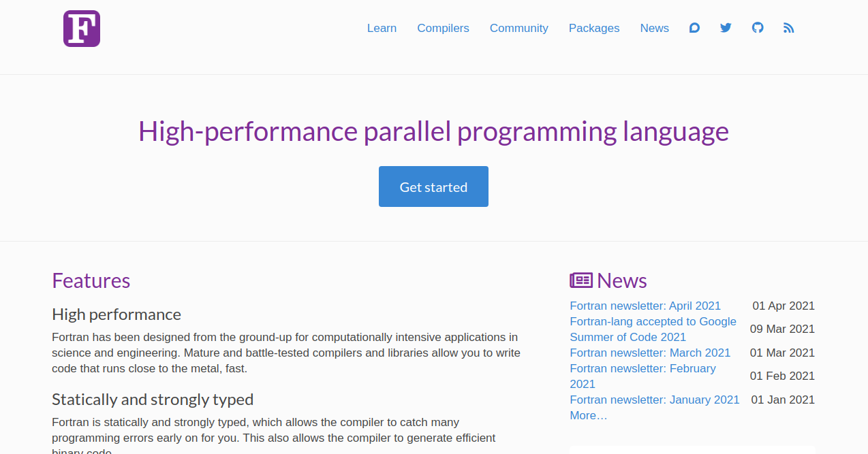Click the paragraph starting 'Fortran is statically'

(x=274, y=434)
